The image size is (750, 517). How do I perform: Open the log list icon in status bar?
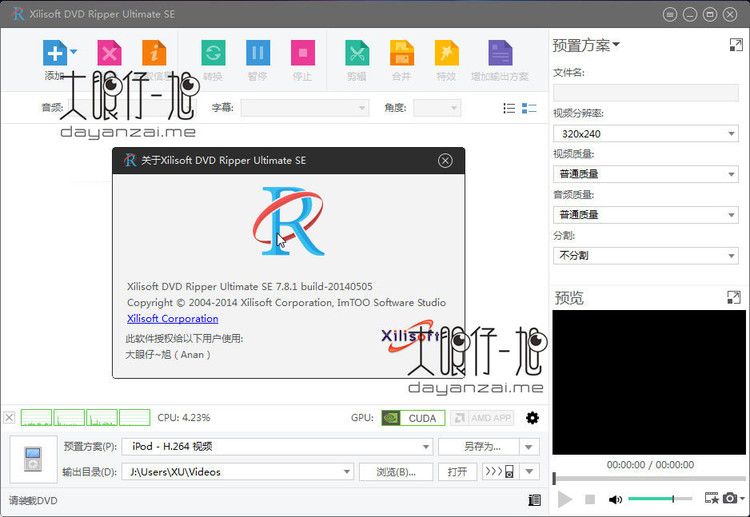(x=535, y=500)
